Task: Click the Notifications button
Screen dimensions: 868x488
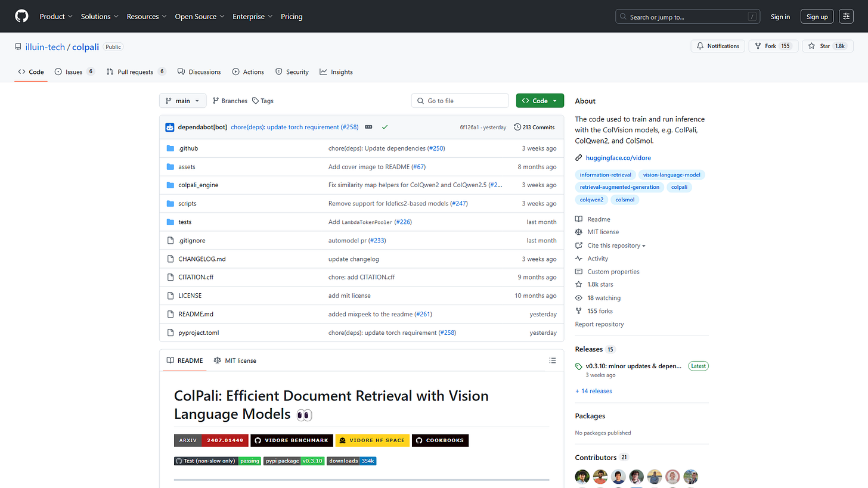Action: pos(718,46)
